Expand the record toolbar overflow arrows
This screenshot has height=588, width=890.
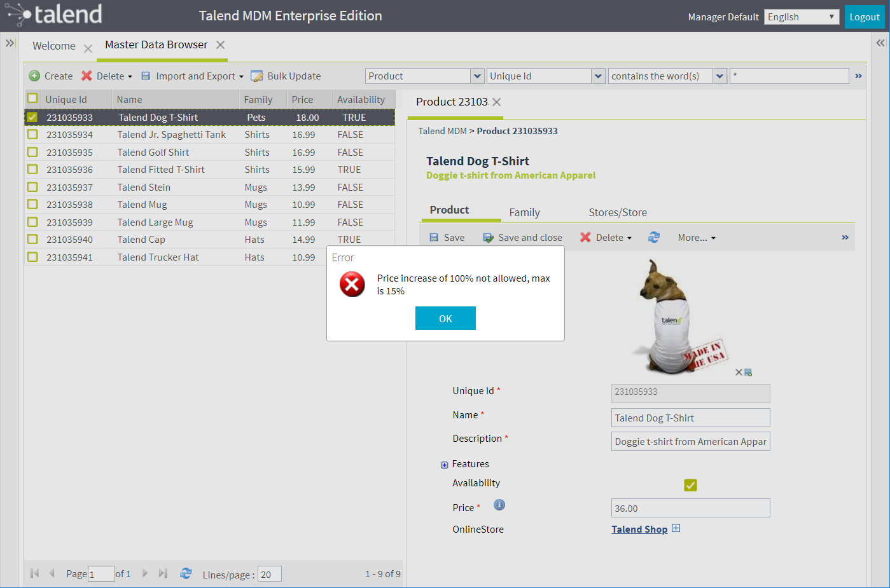(845, 237)
